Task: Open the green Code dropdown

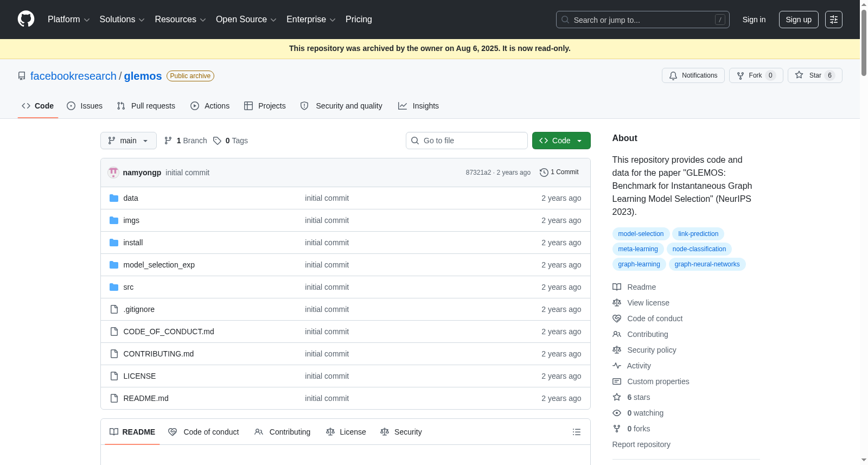Action: tap(561, 141)
